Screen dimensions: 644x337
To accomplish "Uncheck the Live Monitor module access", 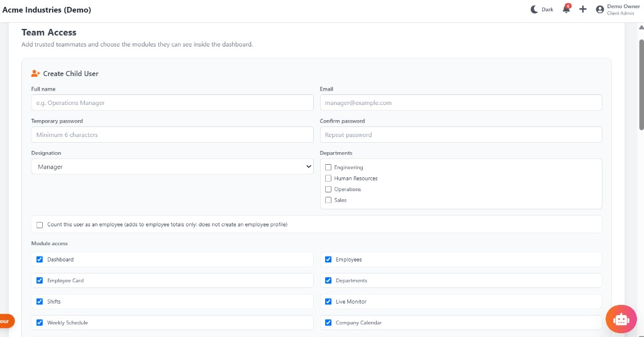I will (x=328, y=302).
